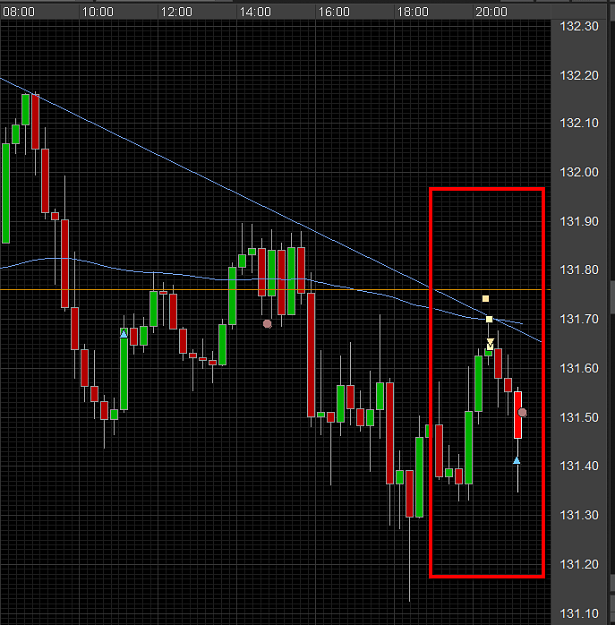Screen dimensions: 615x625
Task: Click the 132.10 price axis label
Action: point(579,123)
